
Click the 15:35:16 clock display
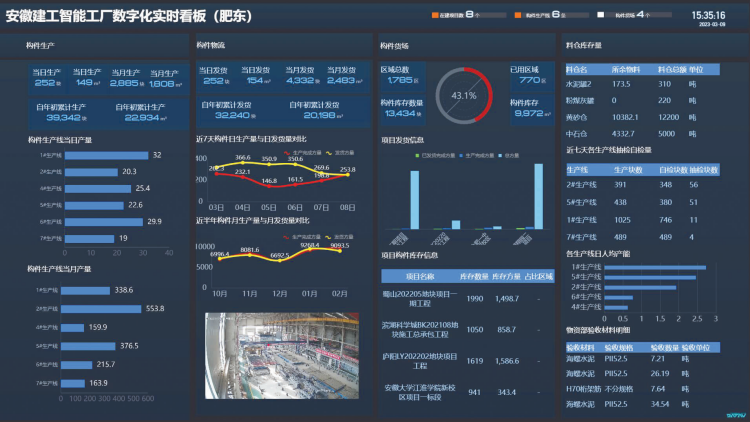708,16
